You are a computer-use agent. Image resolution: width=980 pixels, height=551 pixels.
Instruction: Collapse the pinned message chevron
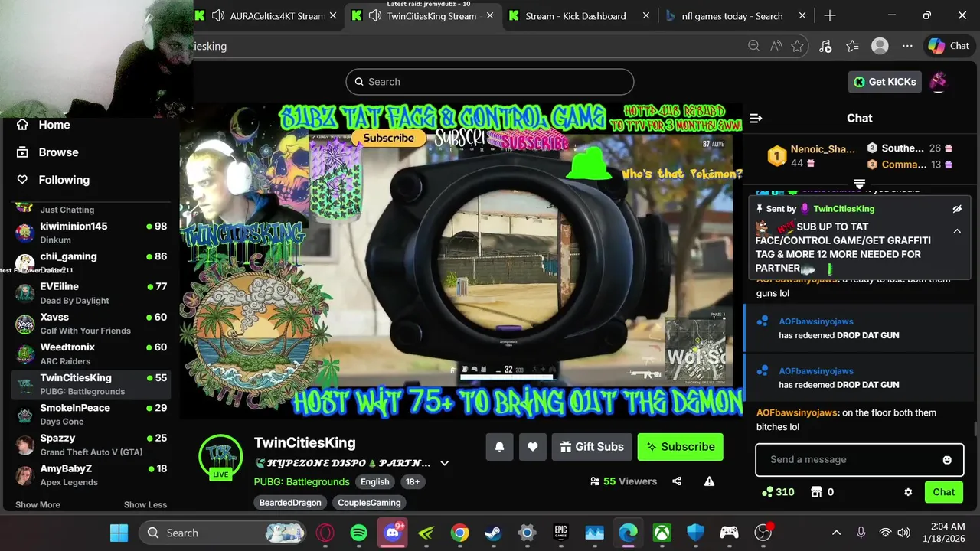click(957, 230)
